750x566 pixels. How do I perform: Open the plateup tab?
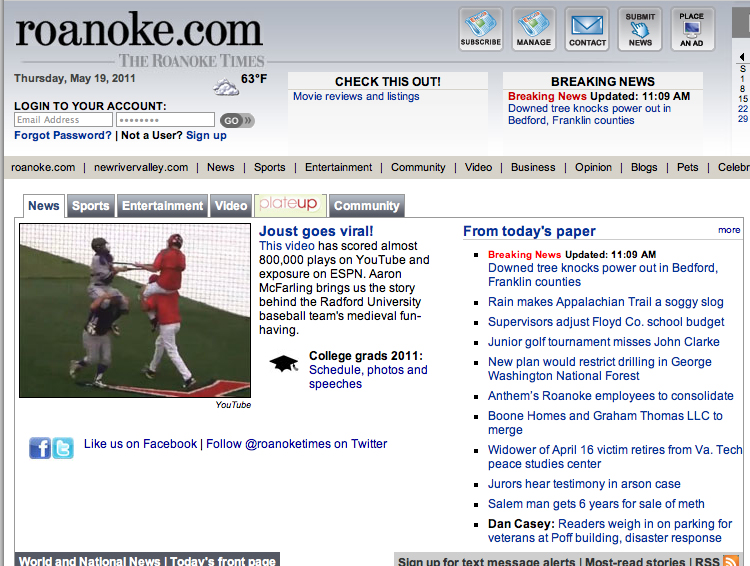click(289, 205)
